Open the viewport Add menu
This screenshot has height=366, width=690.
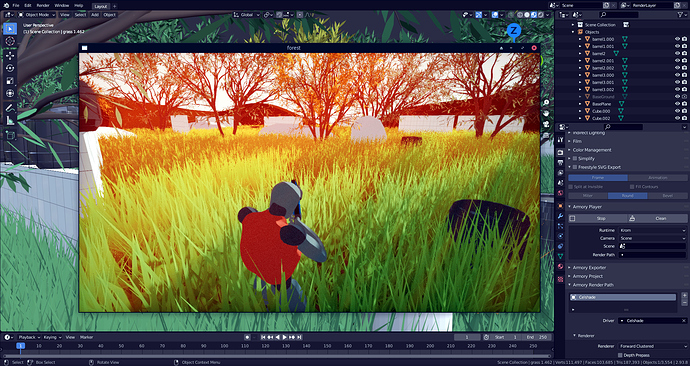coord(95,15)
